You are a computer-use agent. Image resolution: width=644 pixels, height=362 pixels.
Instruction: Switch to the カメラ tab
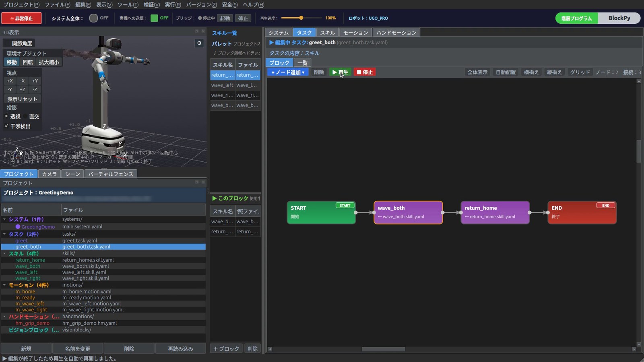pos(50,174)
